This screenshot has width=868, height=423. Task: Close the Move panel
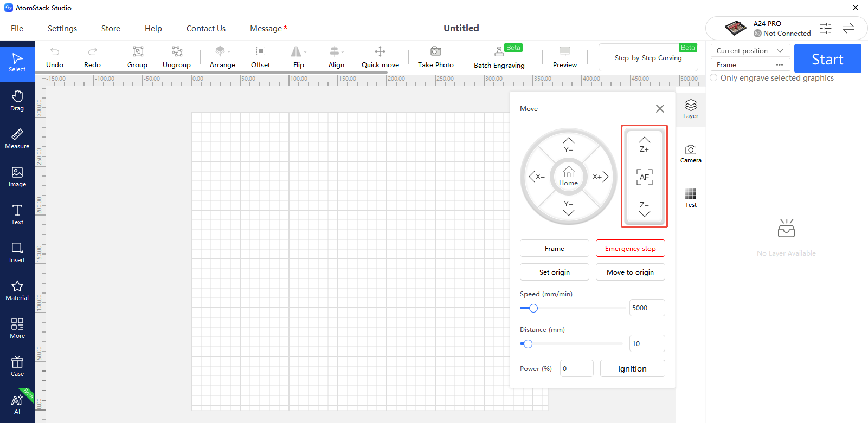(x=660, y=109)
